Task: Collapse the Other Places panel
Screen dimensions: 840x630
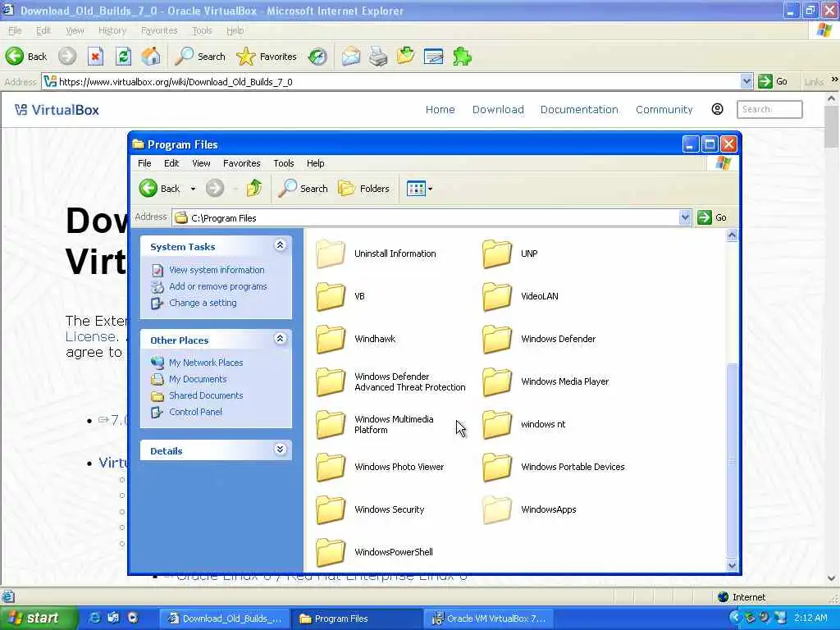Action: (x=281, y=339)
